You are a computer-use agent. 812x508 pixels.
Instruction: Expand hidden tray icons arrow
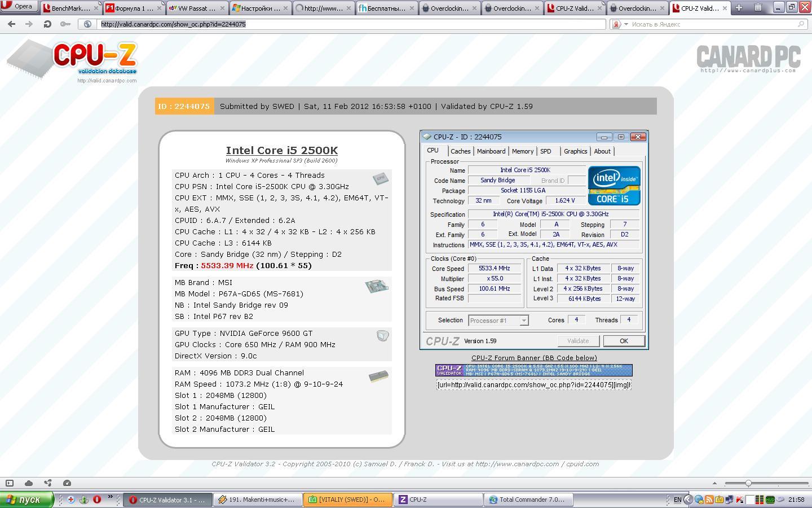[689, 500]
